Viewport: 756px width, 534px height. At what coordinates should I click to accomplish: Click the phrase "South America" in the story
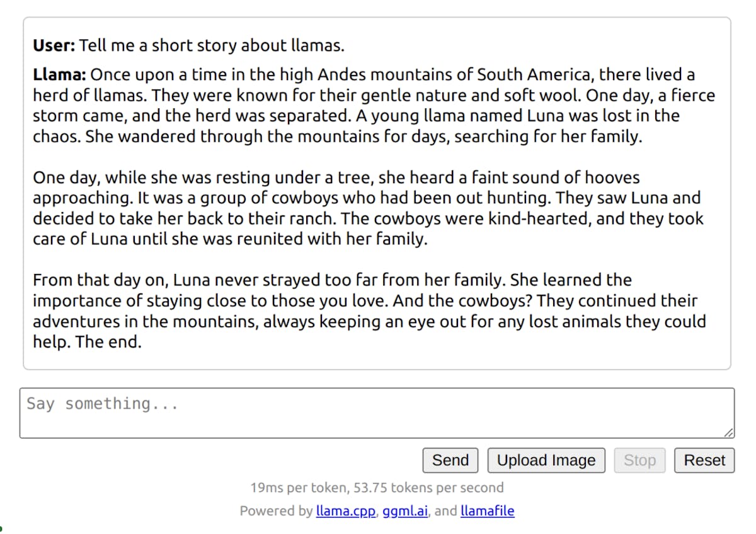click(534, 75)
